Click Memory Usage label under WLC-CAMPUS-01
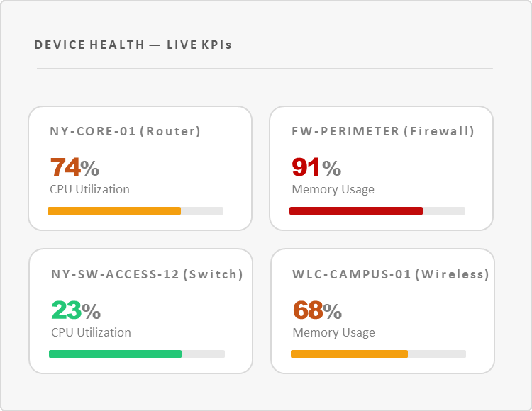This screenshot has height=411, width=532. [x=333, y=332]
